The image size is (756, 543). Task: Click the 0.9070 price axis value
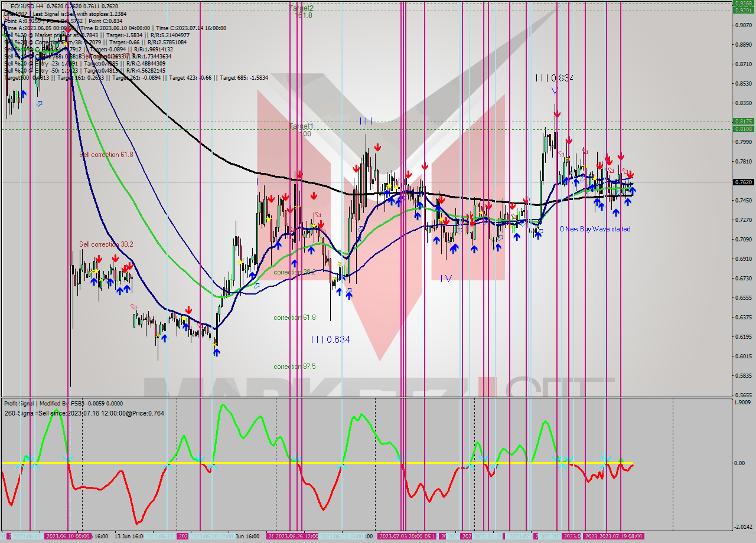click(744, 25)
